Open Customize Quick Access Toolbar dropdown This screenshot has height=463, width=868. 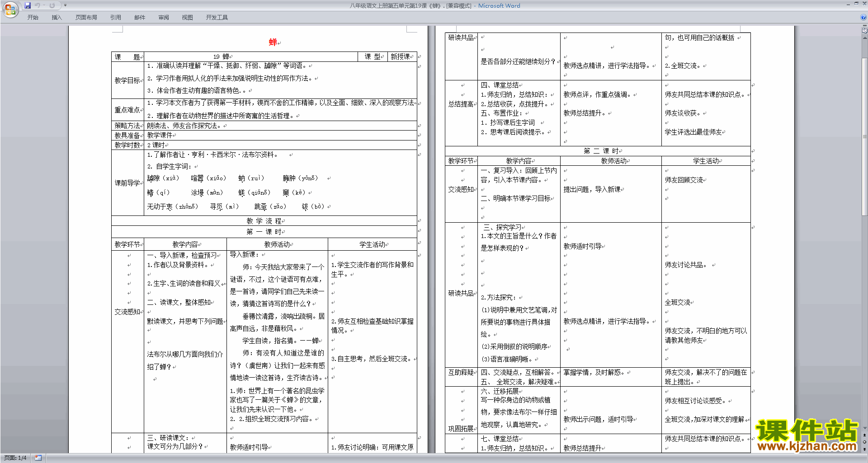point(65,5)
